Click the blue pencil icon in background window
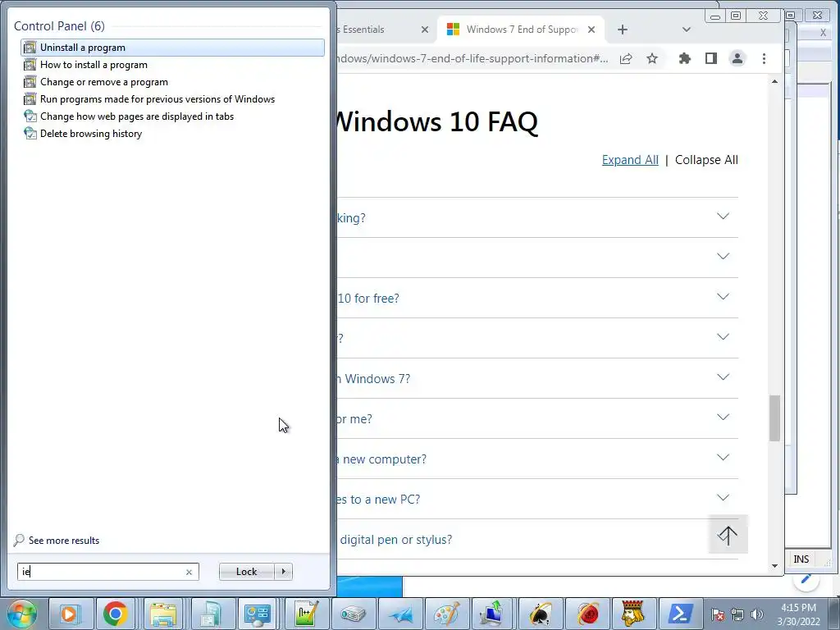 (806, 578)
